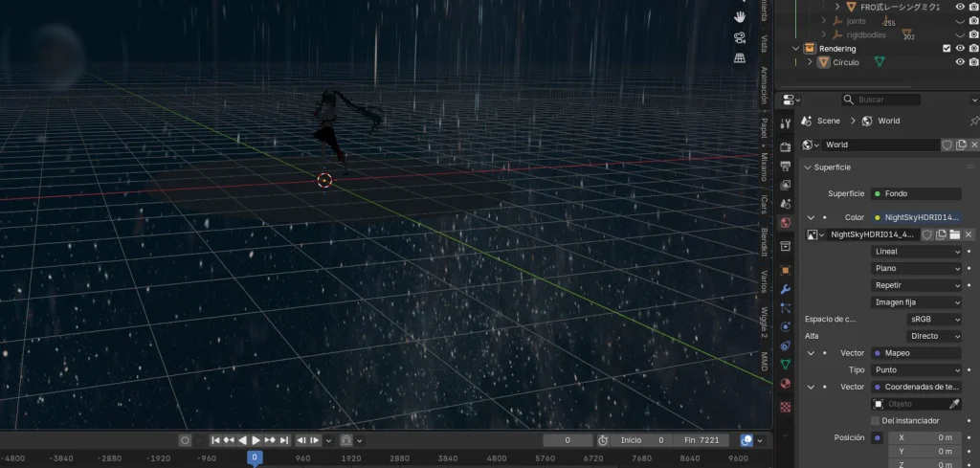The image size is (980, 468).
Task: Disable render for Rendering collection
Action: pos(973,48)
